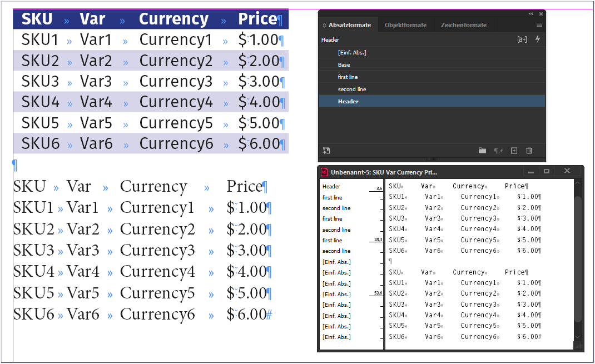Click the load styles icon at bottom left
595x364 pixels.
[x=326, y=151]
